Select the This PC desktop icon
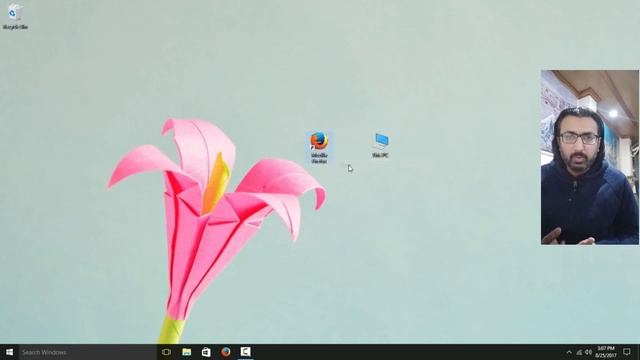640x360 pixels. pyautogui.click(x=380, y=145)
